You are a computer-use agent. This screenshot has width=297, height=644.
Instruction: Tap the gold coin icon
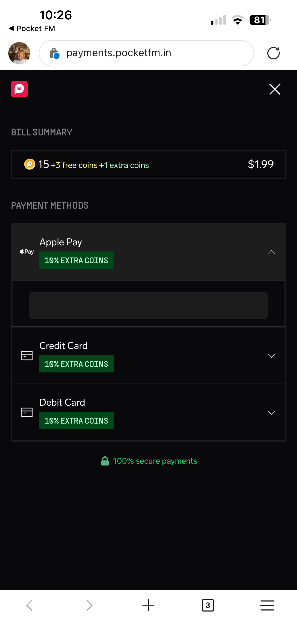coord(30,164)
